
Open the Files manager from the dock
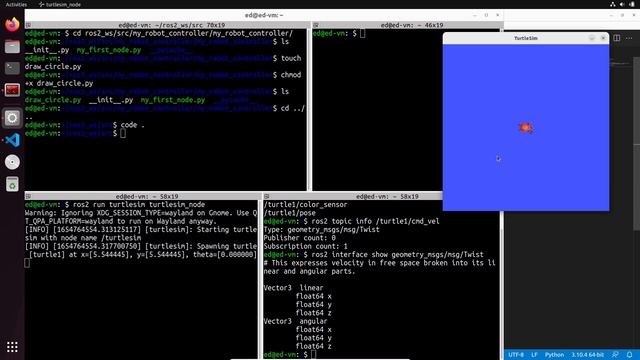(x=12, y=47)
